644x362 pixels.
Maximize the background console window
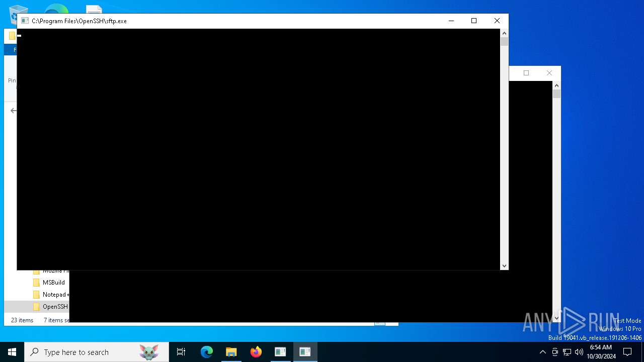[526, 73]
